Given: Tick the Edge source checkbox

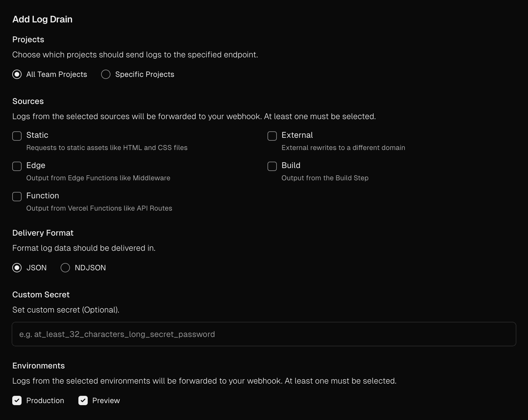Looking at the screenshot, I should [x=17, y=166].
